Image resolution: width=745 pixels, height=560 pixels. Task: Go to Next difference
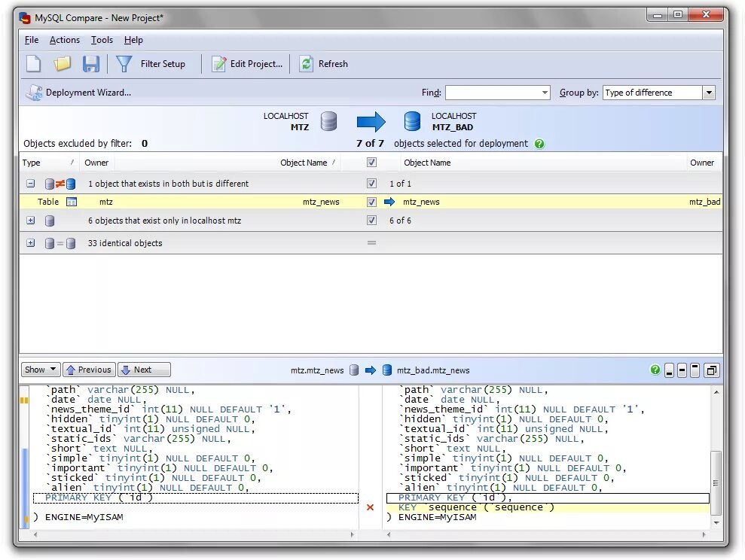coord(144,370)
